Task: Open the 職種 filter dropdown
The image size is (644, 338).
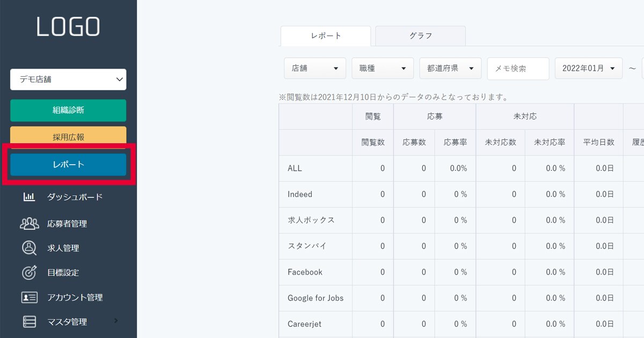Action: point(383,69)
